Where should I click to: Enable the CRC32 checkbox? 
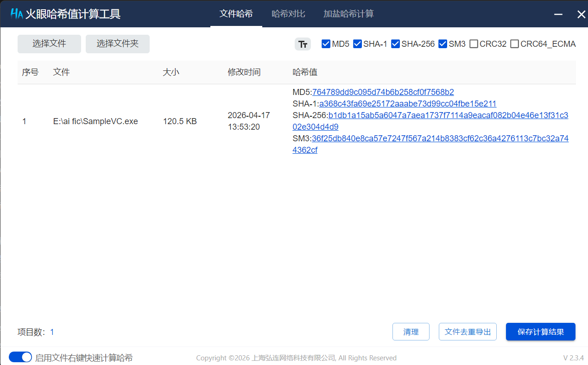[x=474, y=44]
